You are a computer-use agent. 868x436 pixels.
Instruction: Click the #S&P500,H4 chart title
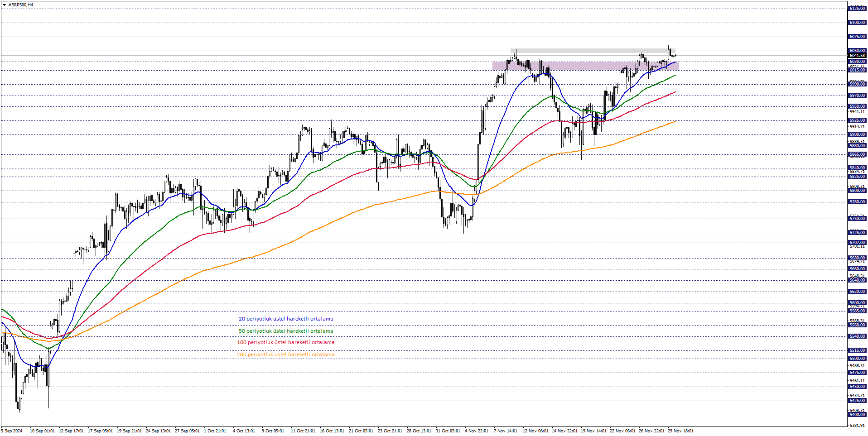coord(21,5)
